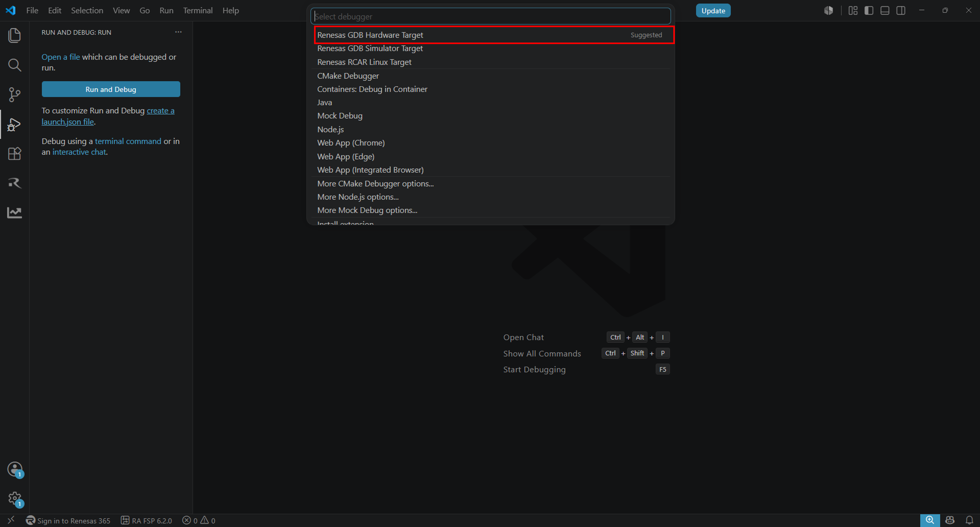This screenshot has width=980, height=527.
Task: Open the Terminal menu
Action: (x=198, y=11)
